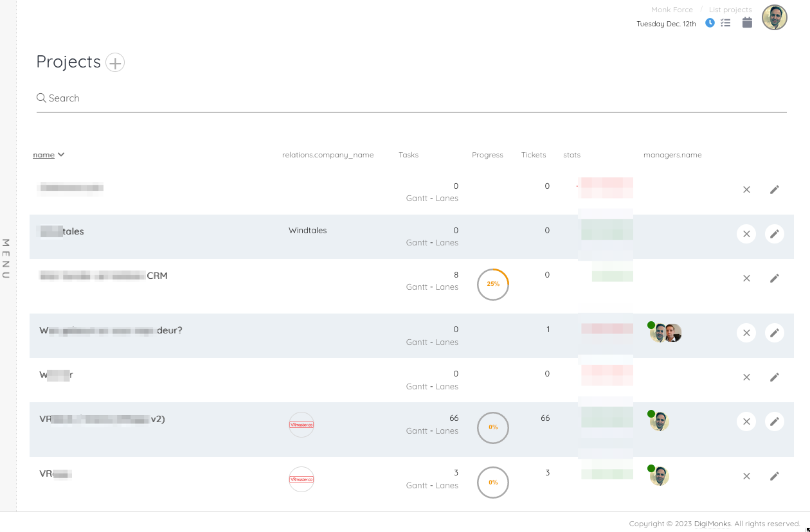Remove the CRM project with X icon
The width and height of the screenshot is (810, 532).
point(746,278)
